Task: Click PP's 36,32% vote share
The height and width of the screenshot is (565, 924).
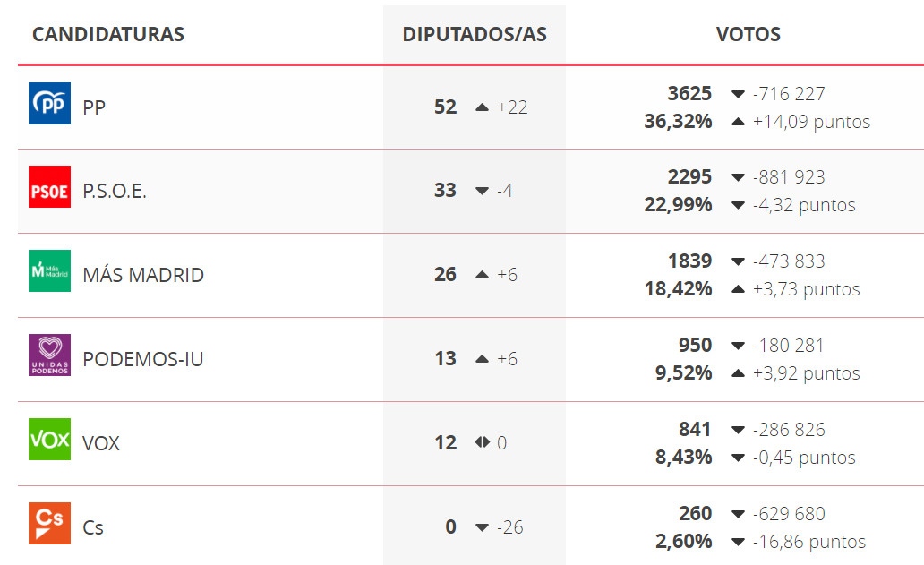Action: (678, 122)
